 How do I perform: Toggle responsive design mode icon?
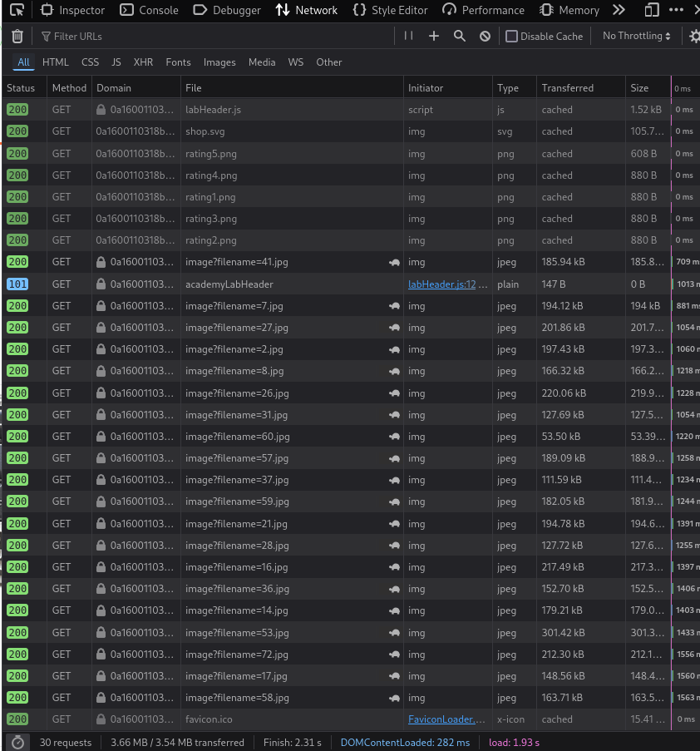coord(652,10)
